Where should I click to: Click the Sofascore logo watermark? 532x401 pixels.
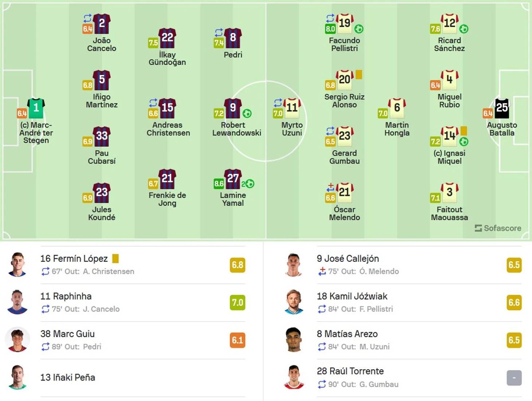click(498, 228)
